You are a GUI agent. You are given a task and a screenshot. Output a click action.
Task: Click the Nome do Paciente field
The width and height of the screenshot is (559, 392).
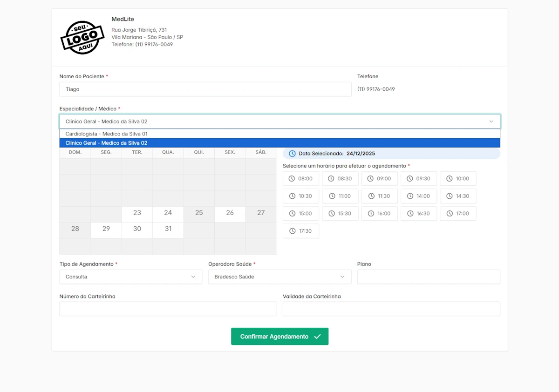pos(205,89)
